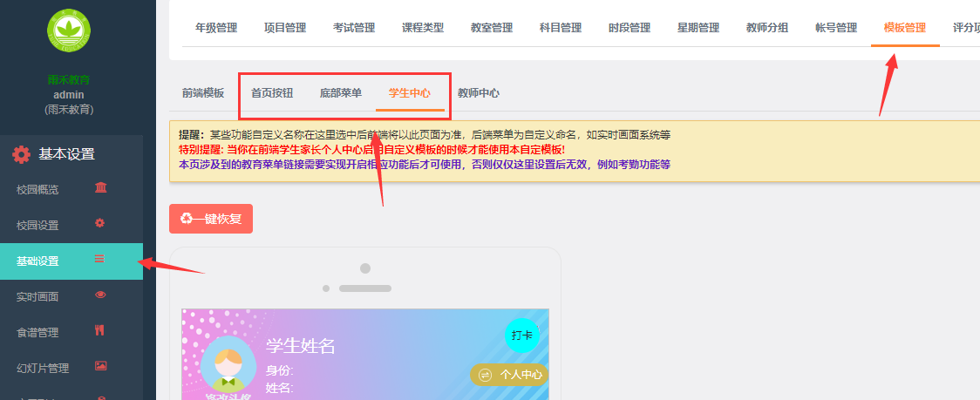Open the 时段管理 tab

pyautogui.click(x=630, y=28)
